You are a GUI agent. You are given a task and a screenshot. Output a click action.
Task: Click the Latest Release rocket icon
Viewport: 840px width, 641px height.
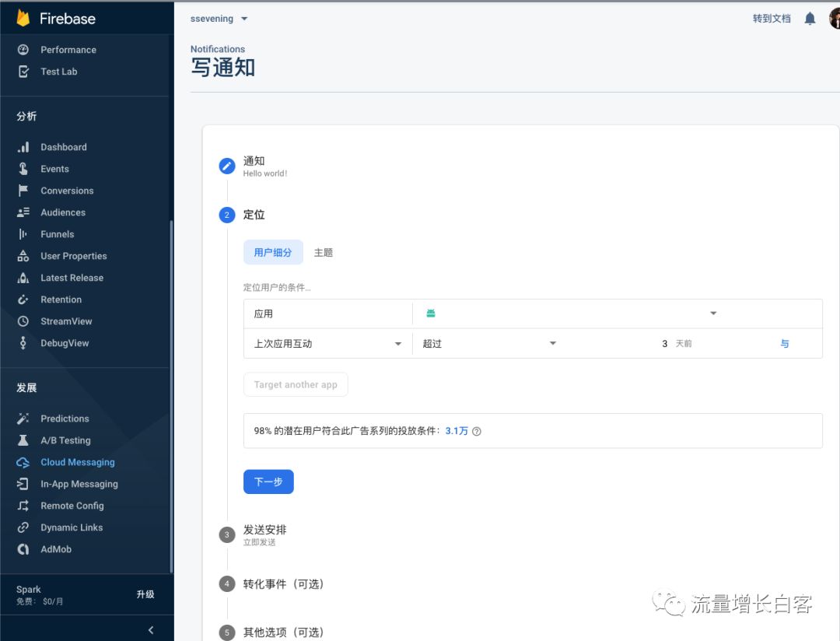point(23,278)
